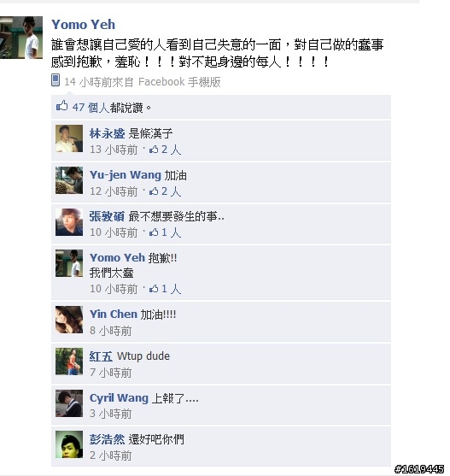Open 林永盛's profile name link

(107, 133)
